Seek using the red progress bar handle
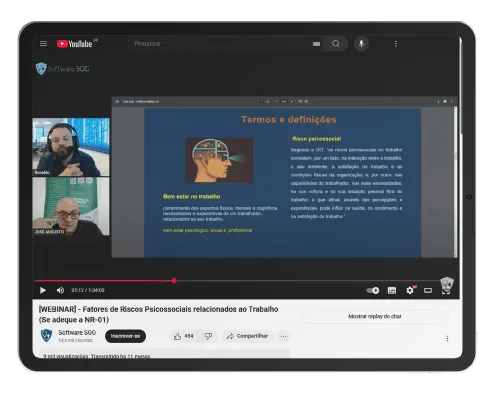The image size is (492, 394). 174,281
